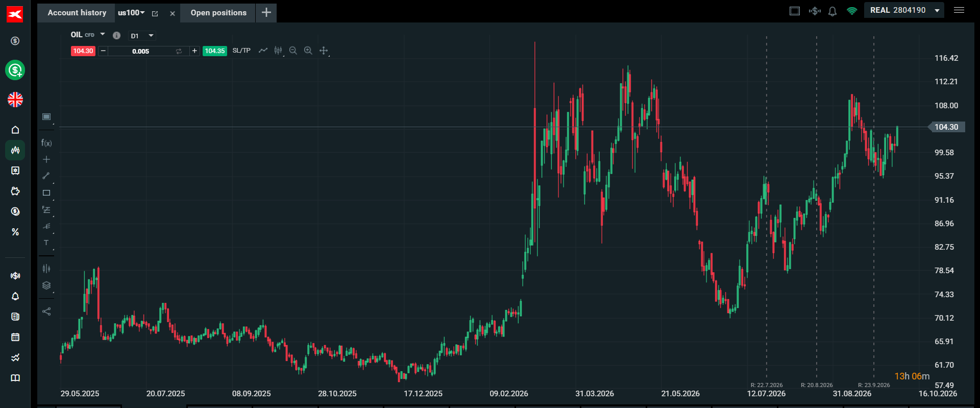Open the indicators f(x) tool
The height and width of the screenshot is (408, 980).
(46, 143)
